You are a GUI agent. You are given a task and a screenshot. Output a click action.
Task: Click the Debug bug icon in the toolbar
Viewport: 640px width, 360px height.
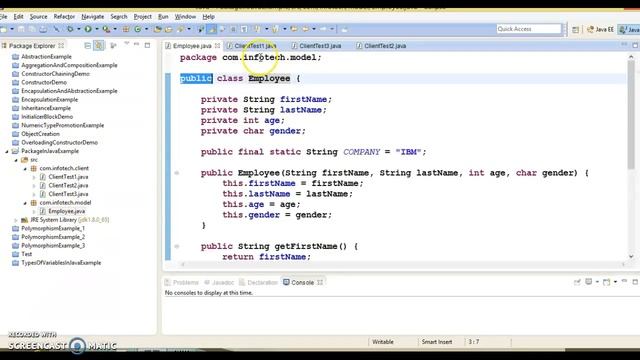[70, 29]
